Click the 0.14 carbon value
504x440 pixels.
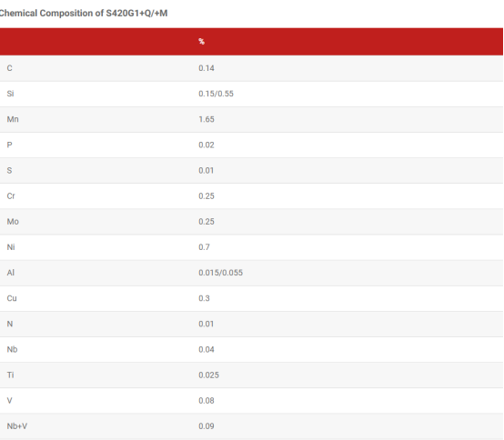click(x=207, y=68)
